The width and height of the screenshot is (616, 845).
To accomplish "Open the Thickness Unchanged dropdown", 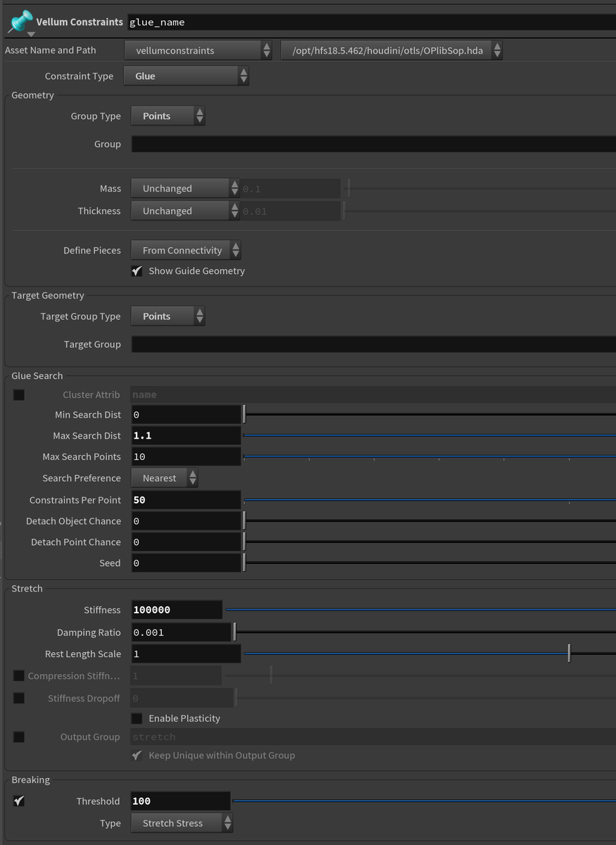I will tap(185, 211).
